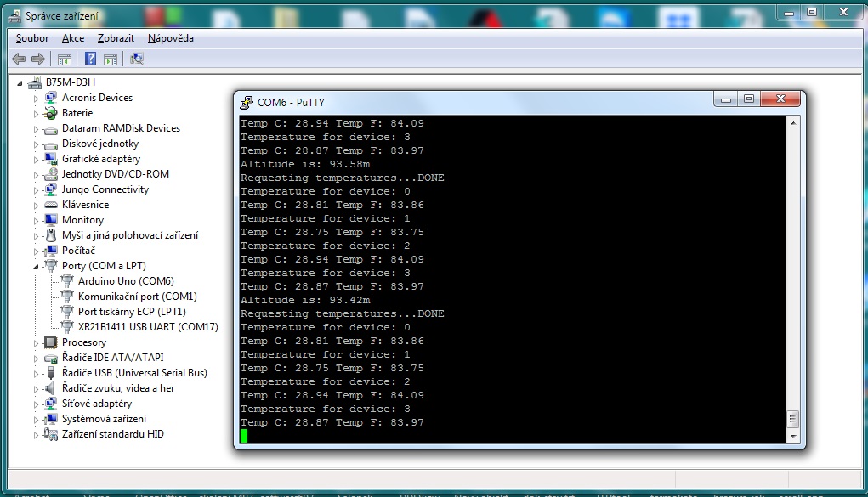Collapse the B75M-D3H root node
This screenshot has width=868, height=497.
pyautogui.click(x=20, y=83)
